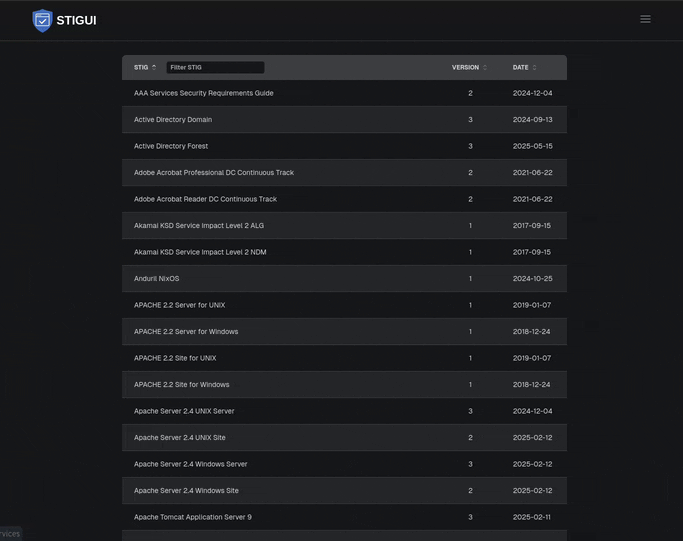Click date 2019-01-07 for APACHE 2.2 Site for UNIX
Image resolution: width=683 pixels, height=541 pixels.
point(531,358)
